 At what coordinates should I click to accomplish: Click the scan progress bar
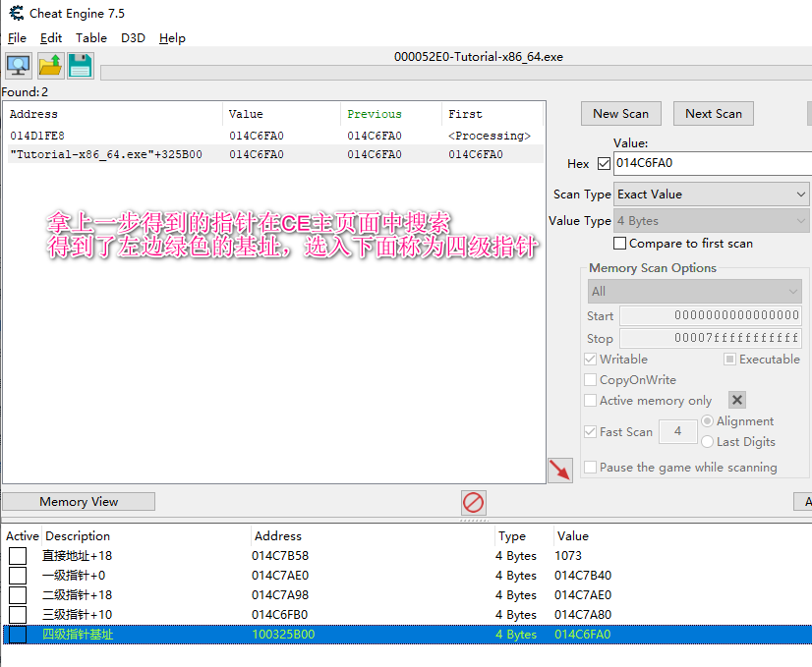click(456, 73)
